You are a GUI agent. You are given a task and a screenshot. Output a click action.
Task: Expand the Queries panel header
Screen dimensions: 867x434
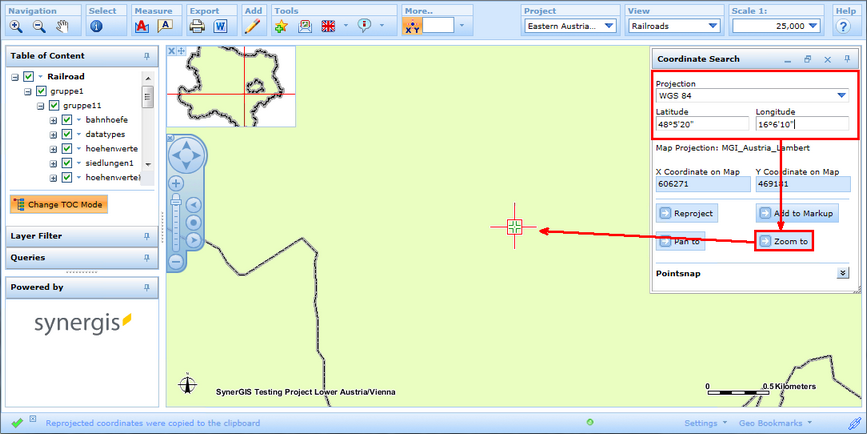click(x=82, y=258)
